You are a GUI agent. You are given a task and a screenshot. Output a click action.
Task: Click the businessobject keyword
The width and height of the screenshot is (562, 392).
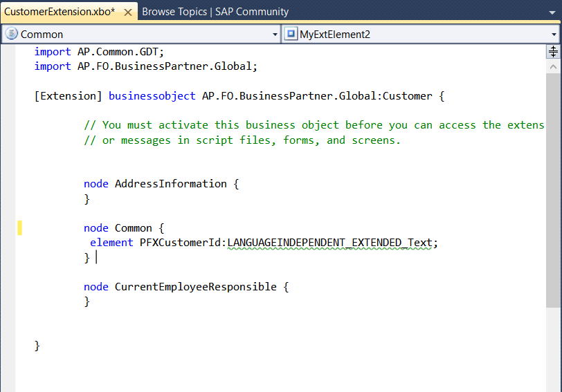pos(152,96)
